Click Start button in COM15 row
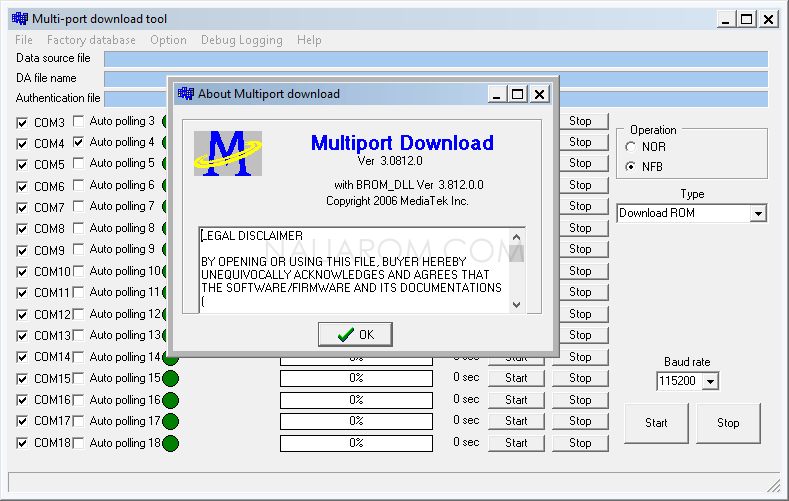Viewport: 789px width, 501px height. click(516, 378)
